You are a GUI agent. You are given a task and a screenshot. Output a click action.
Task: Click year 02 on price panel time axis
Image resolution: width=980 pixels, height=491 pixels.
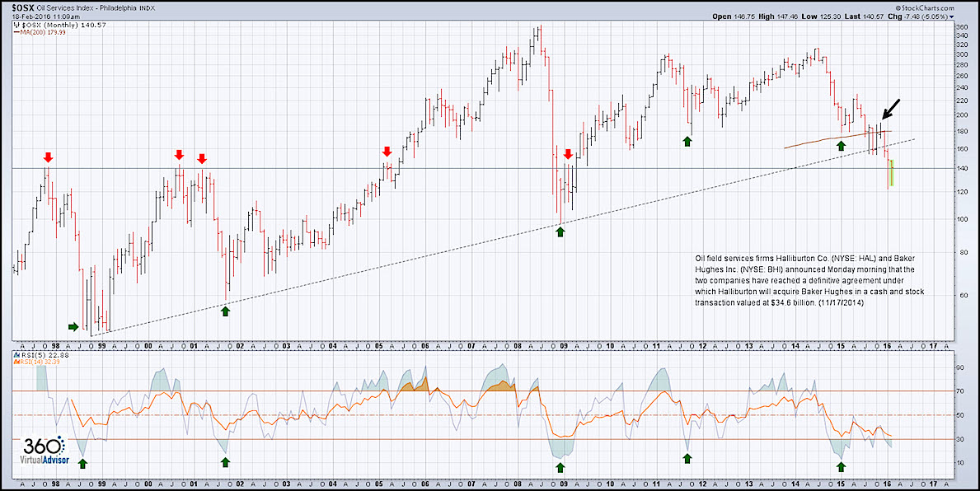[241, 345]
